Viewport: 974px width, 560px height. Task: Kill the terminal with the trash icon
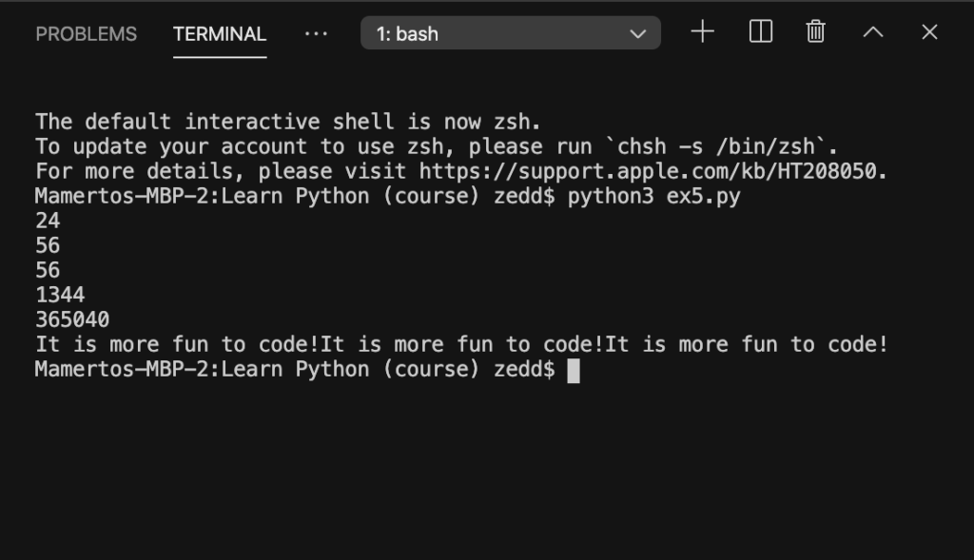[815, 31]
